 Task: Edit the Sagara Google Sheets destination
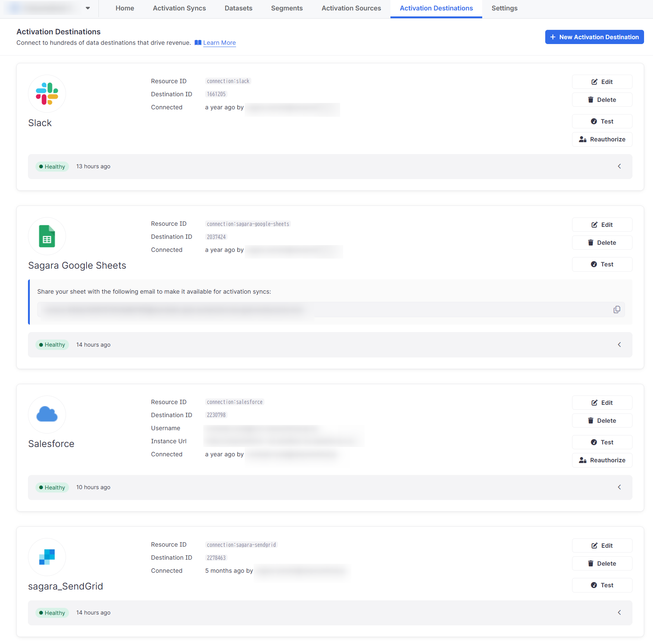tap(602, 225)
